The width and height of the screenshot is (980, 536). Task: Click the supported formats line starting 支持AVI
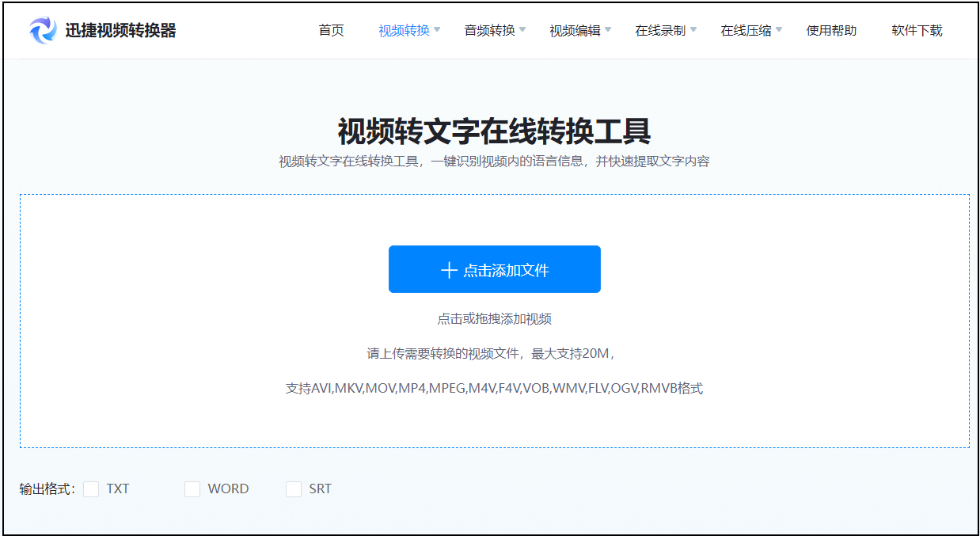point(495,389)
